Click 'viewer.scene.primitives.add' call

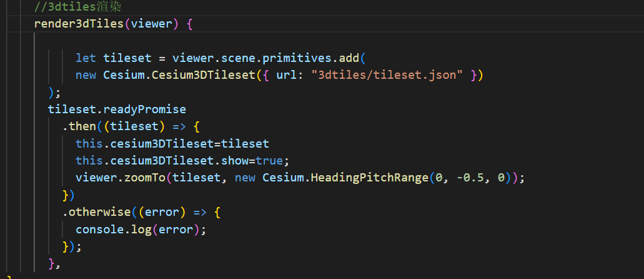[x=265, y=58]
